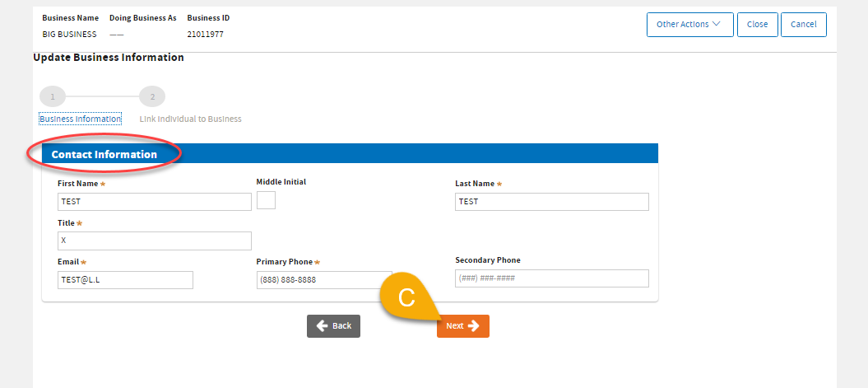Select step 2 circle in progress tracker
The width and height of the screenshot is (868, 388).
[x=152, y=96]
